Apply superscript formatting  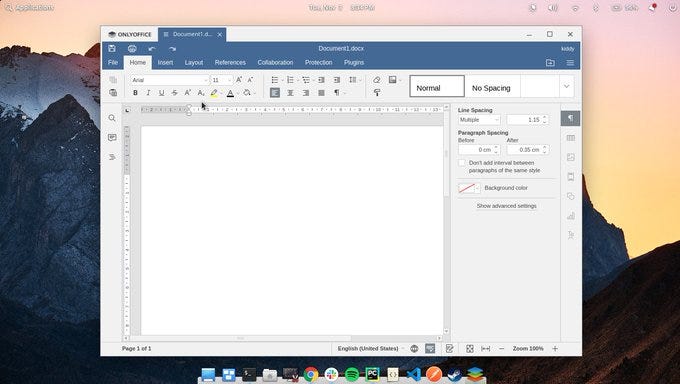click(187, 92)
